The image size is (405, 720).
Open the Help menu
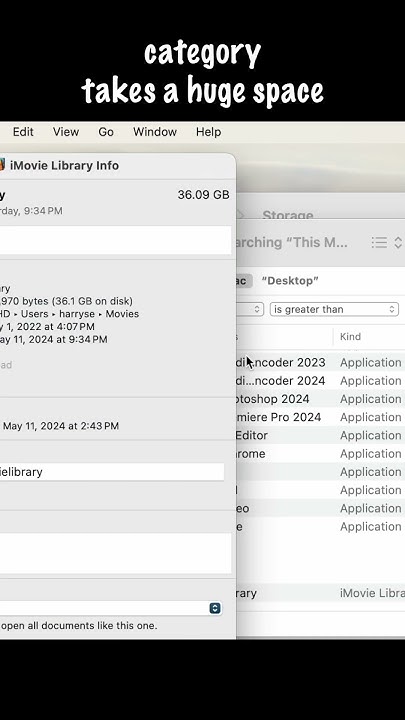pyautogui.click(x=208, y=132)
